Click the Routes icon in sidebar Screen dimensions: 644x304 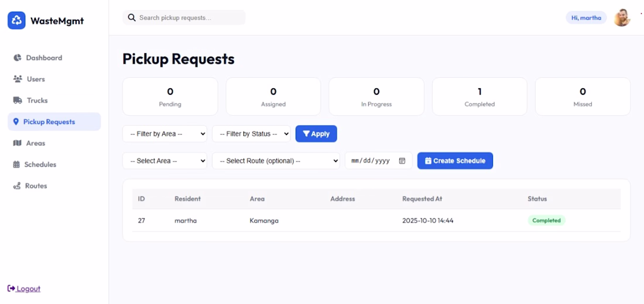pos(17,186)
